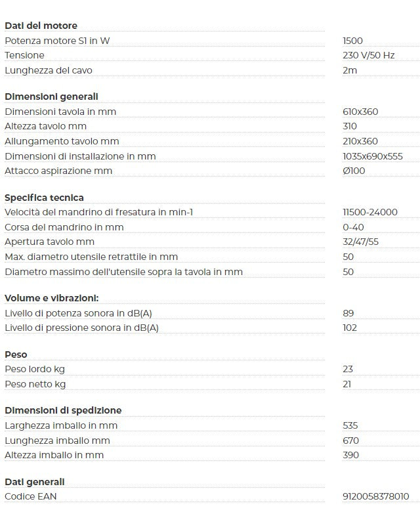420x516 pixels.
Task: Click the installation dimensions value 1035x690x555
Action: point(372,156)
